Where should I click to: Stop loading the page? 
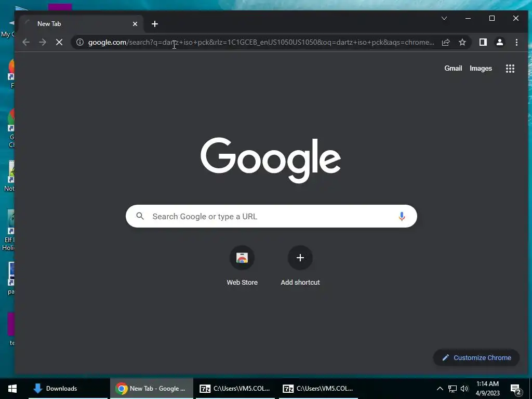click(59, 42)
